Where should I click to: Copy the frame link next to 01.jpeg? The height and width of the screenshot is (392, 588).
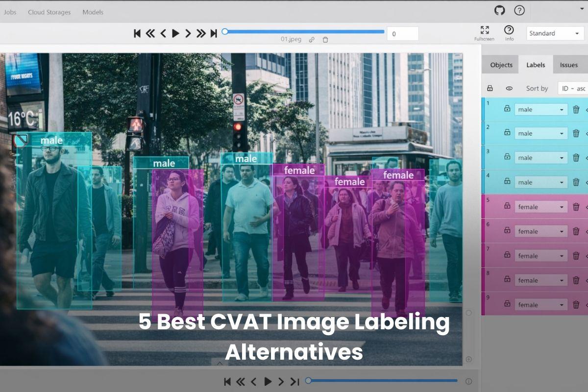coord(312,39)
